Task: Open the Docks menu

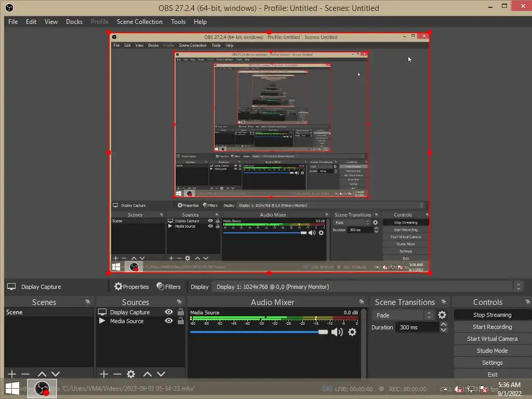Action: [x=74, y=22]
